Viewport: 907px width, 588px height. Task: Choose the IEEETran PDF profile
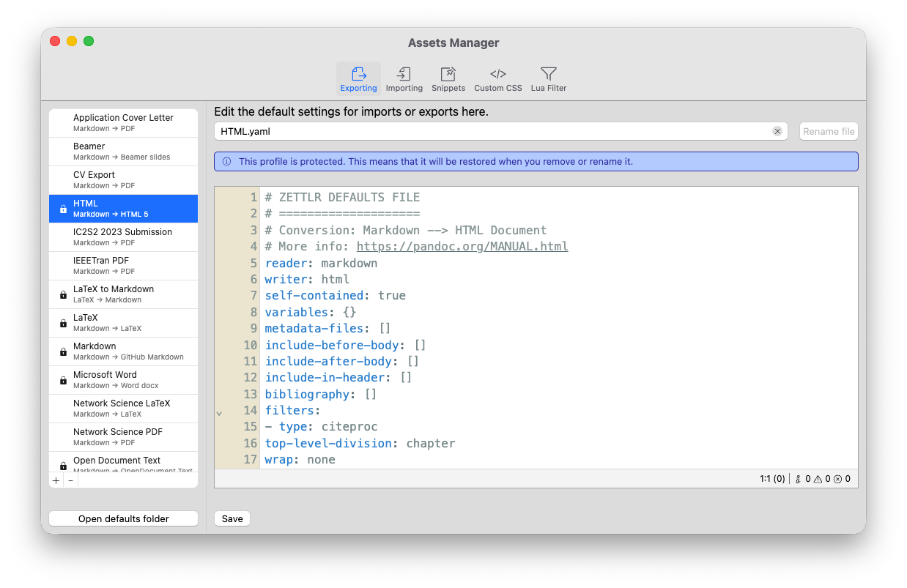point(123,265)
